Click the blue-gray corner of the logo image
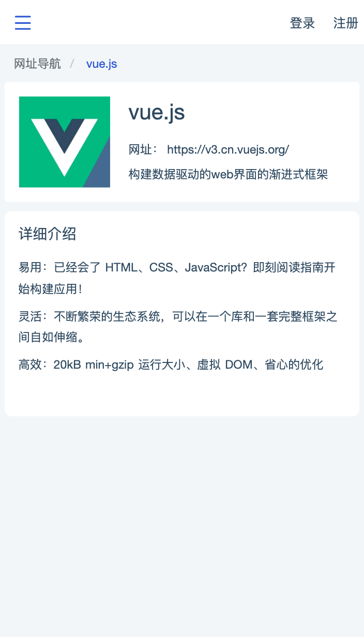The width and height of the screenshot is (364, 637). [x=101, y=171]
